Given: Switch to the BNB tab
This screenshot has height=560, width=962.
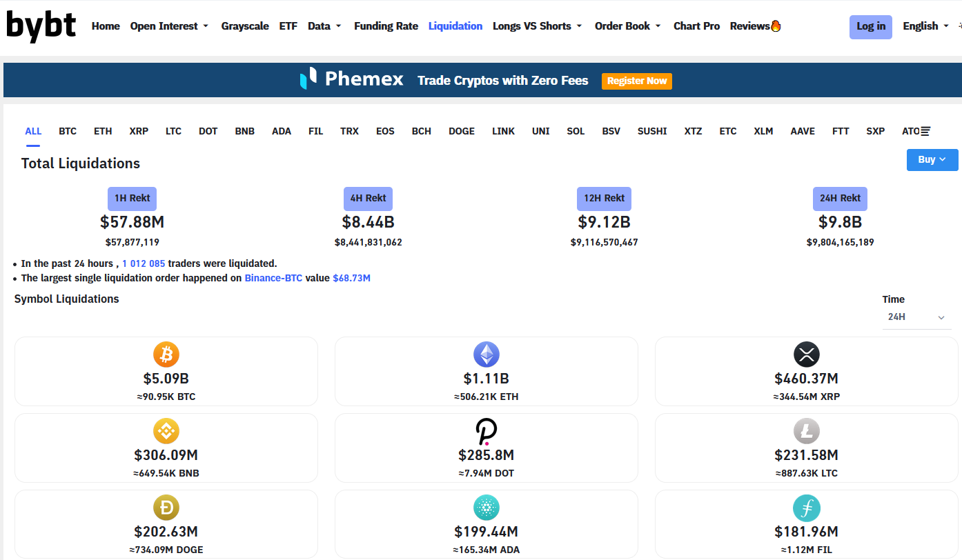Looking at the screenshot, I should (x=245, y=131).
